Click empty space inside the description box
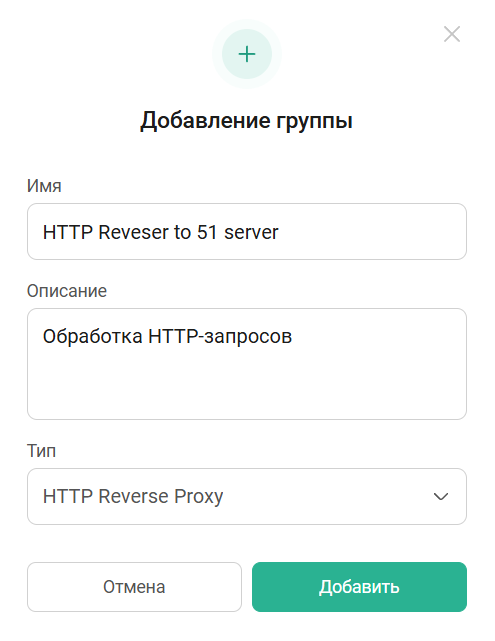The height and width of the screenshot is (641, 495). (247, 384)
